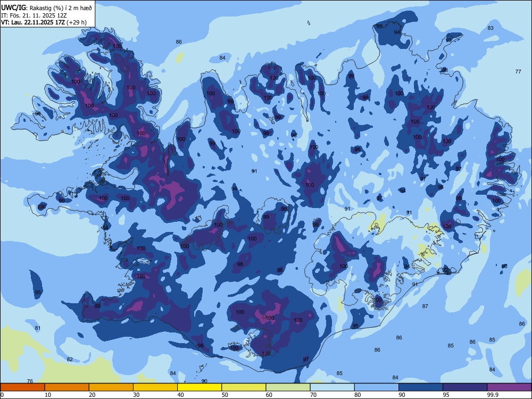Pick the amber 20–30 legend swatch
532x399 pixels.
tap(111, 387)
